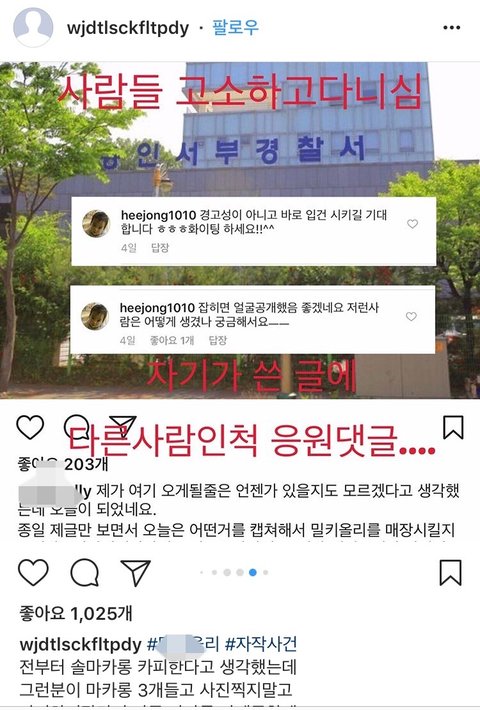
Task: Open wjdtlsckfltpdy profile avatar at top
Action: click(x=33, y=27)
